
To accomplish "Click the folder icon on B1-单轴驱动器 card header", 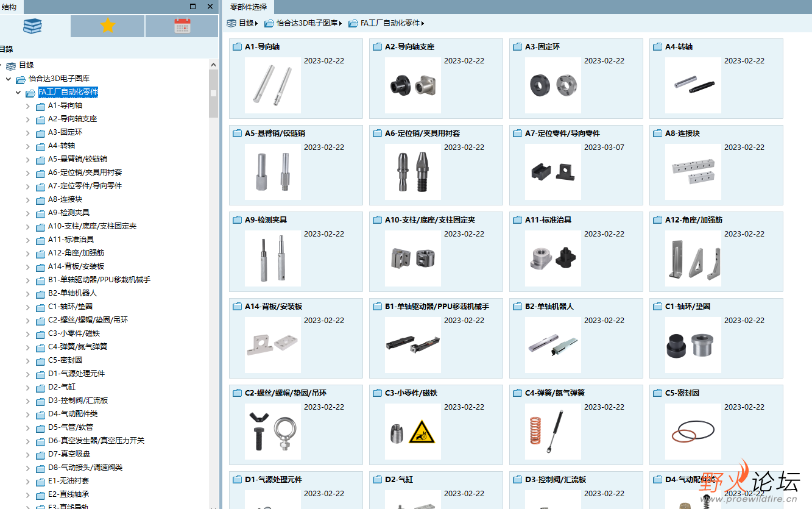I will 378,307.
